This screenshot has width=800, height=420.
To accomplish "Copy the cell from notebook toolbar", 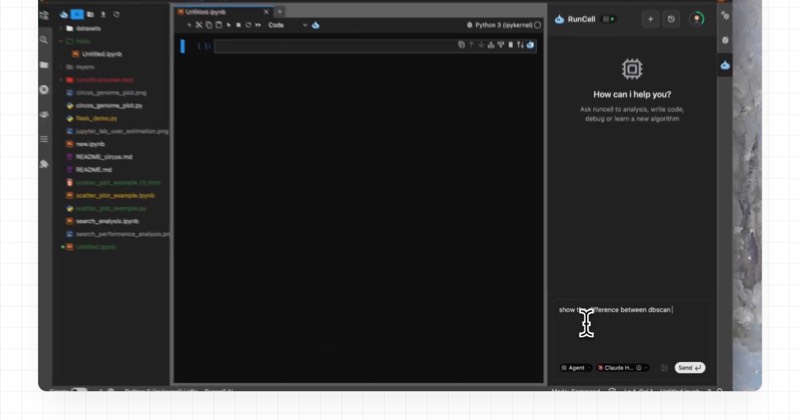I will click(x=209, y=25).
